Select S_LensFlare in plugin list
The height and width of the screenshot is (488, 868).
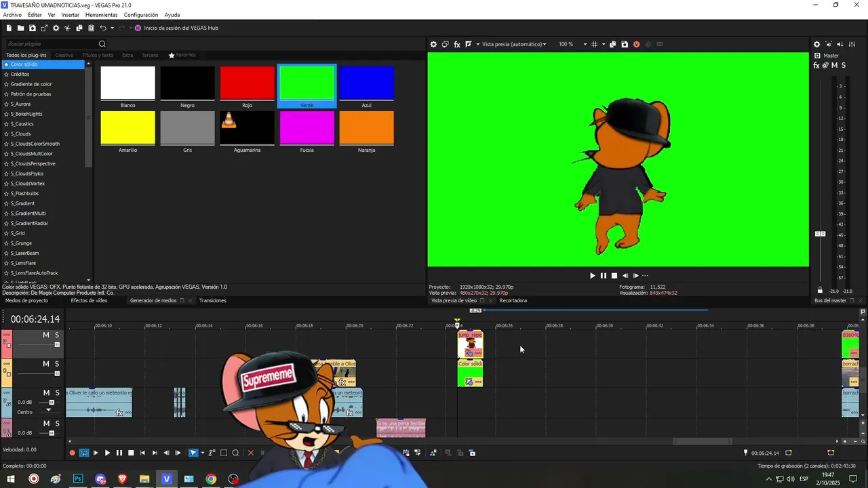[x=24, y=263]
